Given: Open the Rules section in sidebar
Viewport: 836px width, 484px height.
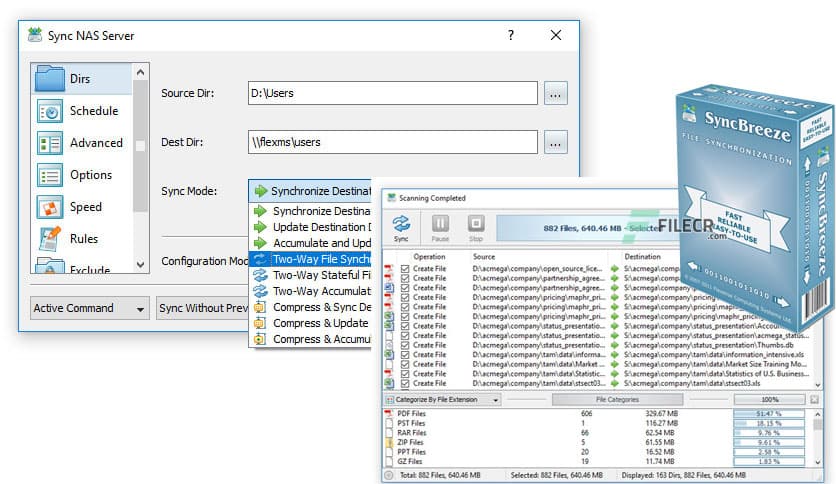Looking at the screenshot, I should pos(81,239).
